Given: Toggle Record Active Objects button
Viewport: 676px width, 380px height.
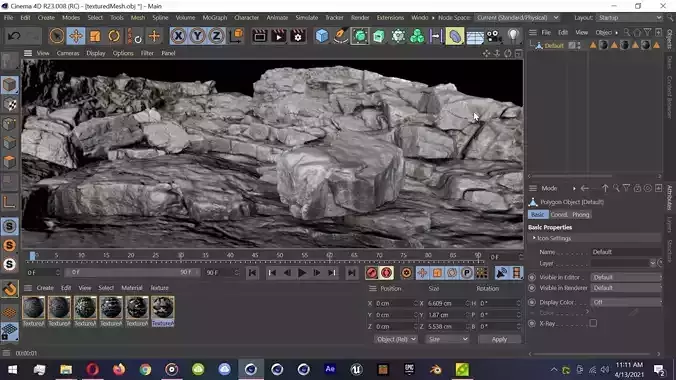Looking at the screenshot, I should [x=372, y=273].
